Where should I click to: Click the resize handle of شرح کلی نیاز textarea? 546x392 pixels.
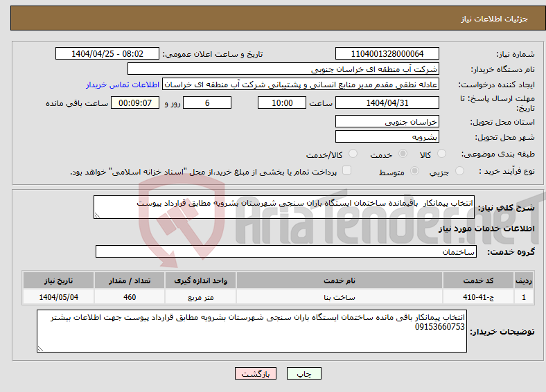click(97, 215)
